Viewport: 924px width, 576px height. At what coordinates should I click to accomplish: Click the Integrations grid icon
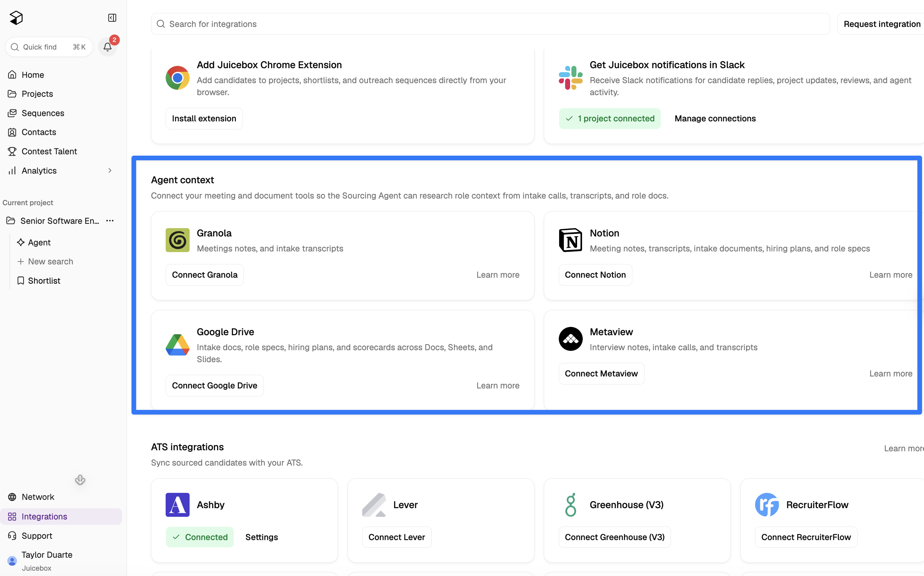click(12, 516)
